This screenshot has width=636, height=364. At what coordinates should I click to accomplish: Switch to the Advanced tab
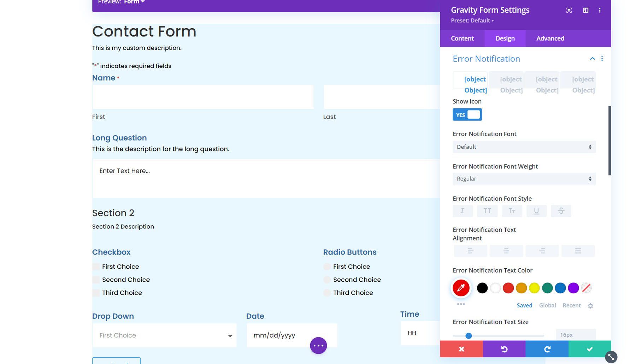[x=550, y=38]
